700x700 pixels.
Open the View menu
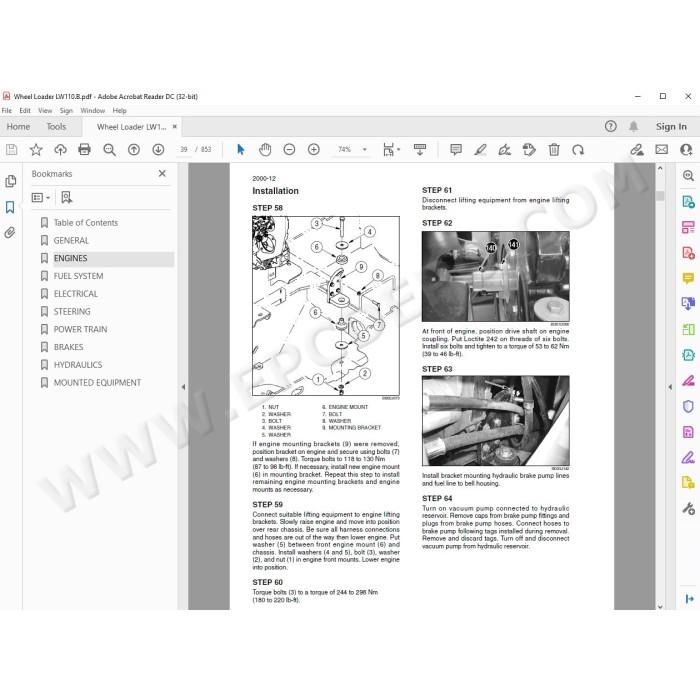tap(45, 110)
